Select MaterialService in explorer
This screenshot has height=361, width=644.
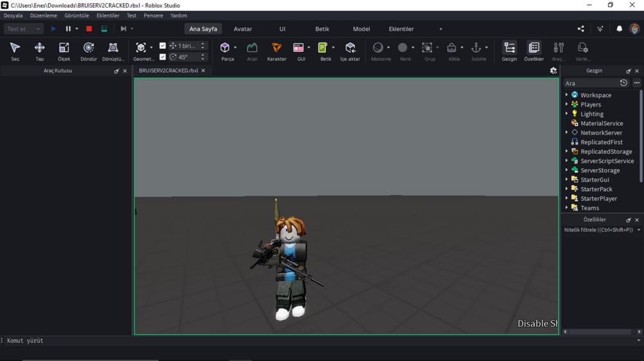601,123
